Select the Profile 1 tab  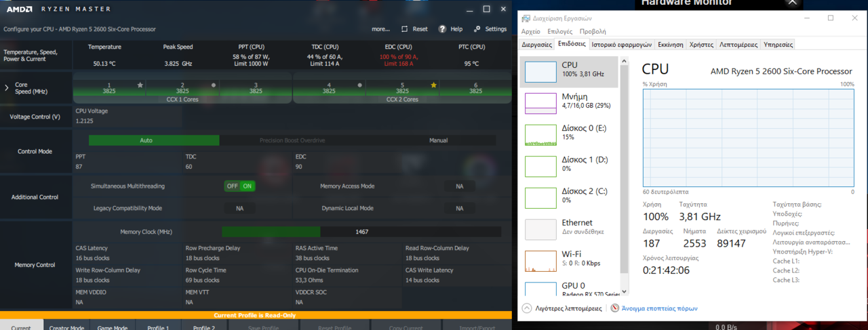point(158,325)
